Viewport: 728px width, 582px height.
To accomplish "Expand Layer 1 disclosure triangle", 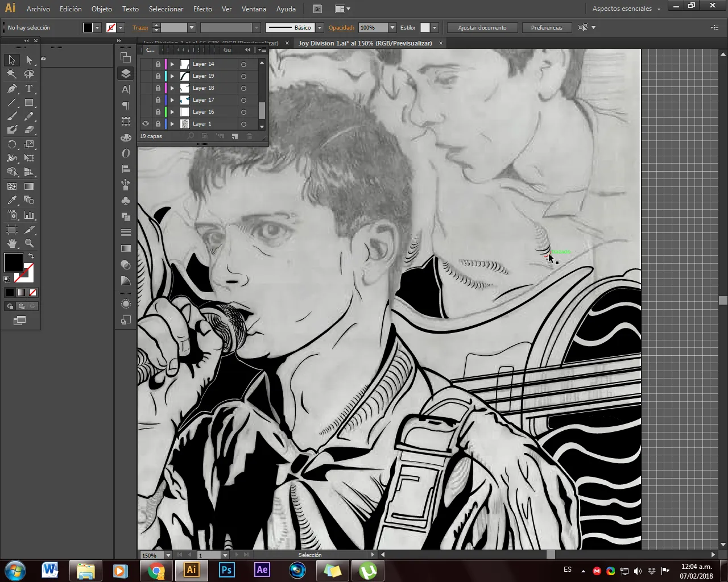I will [172, 124].
